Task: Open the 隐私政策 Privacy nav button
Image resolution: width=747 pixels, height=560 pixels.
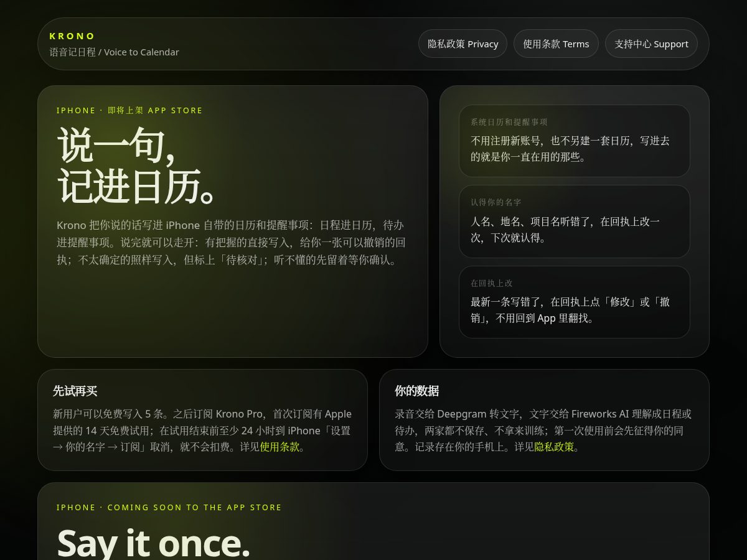Action: point(463,44)
